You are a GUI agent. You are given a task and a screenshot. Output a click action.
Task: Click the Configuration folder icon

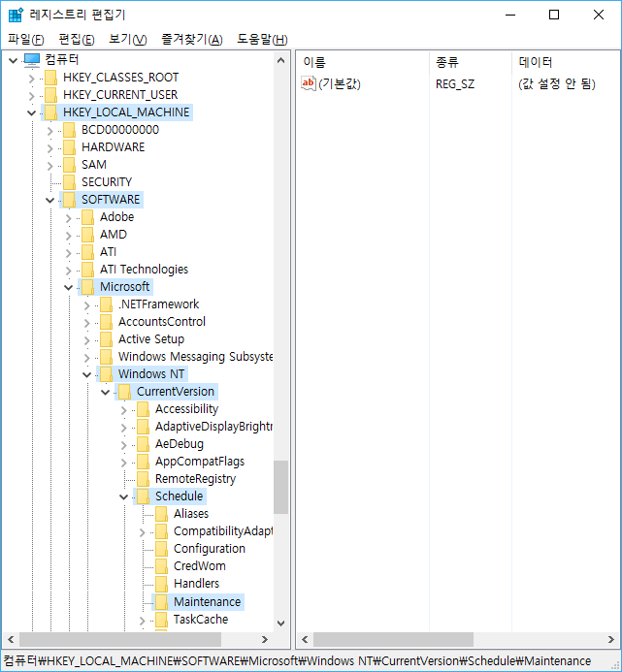[x=161, y=549]
